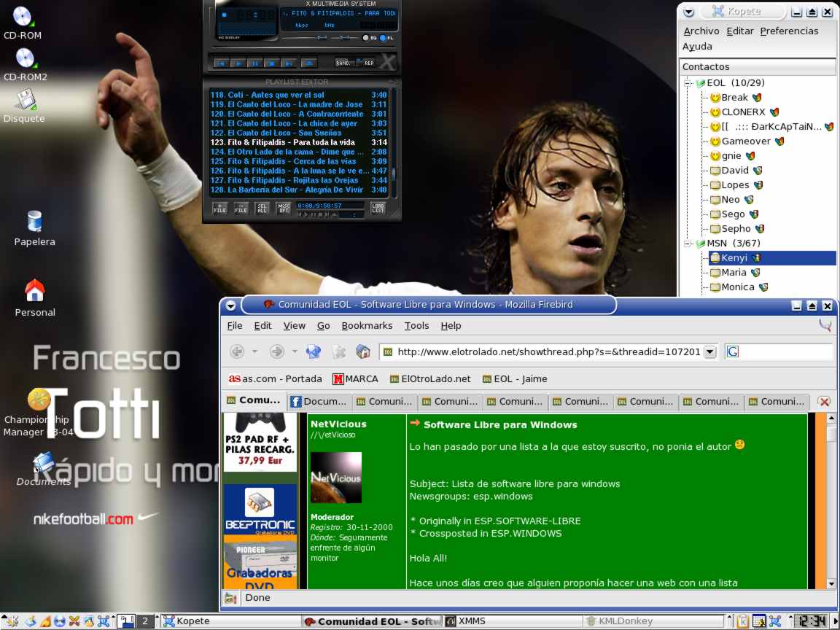Select track 118 Coti - Antes que ver el sol
The image size is (840, 630).
(x=297, y=95)
